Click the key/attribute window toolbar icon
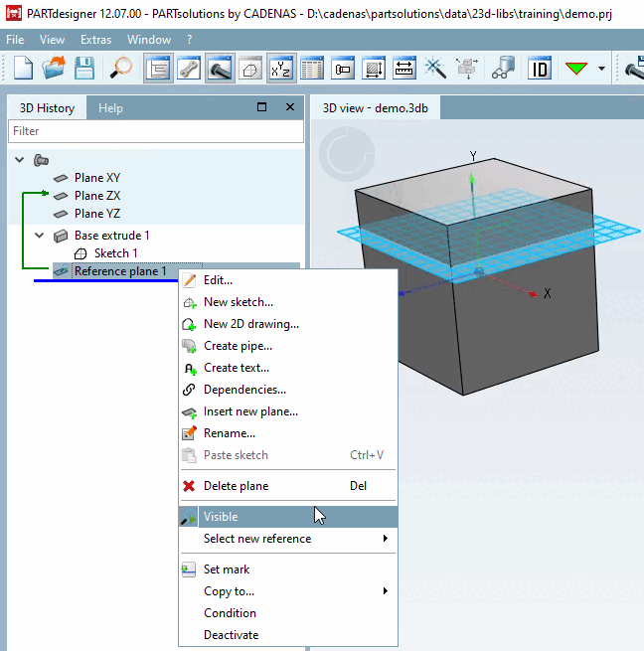The image size is (644, 651). tap(343, 69)
